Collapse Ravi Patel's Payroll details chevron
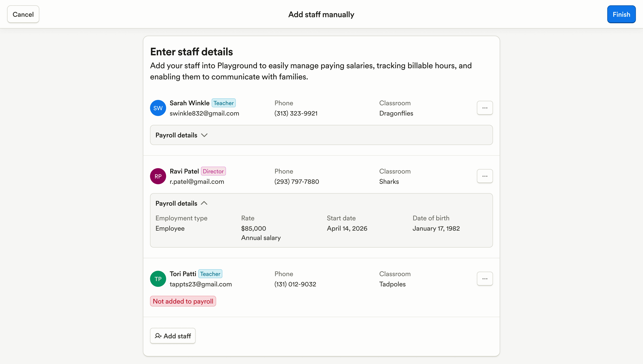The image size is (643, 364). [x=204, y=203]
